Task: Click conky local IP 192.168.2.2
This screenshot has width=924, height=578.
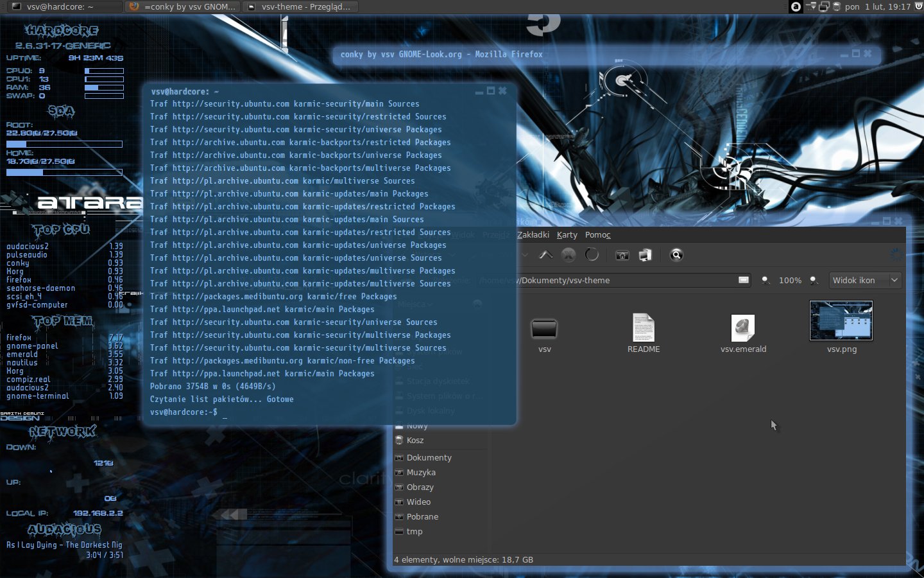Action: coord(98,513)
